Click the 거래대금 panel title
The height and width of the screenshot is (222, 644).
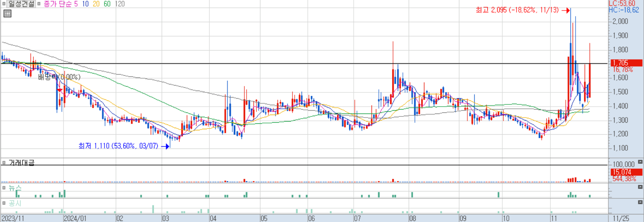tap(21, 163)
